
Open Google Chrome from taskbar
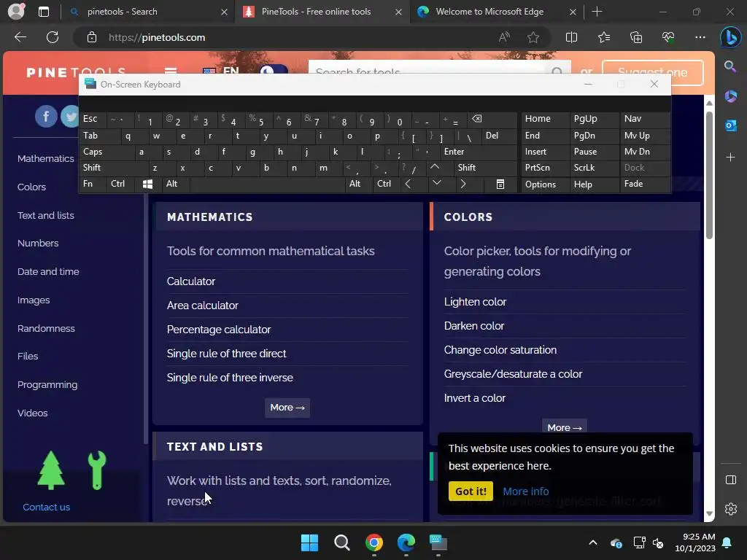[x=374, y=542]
